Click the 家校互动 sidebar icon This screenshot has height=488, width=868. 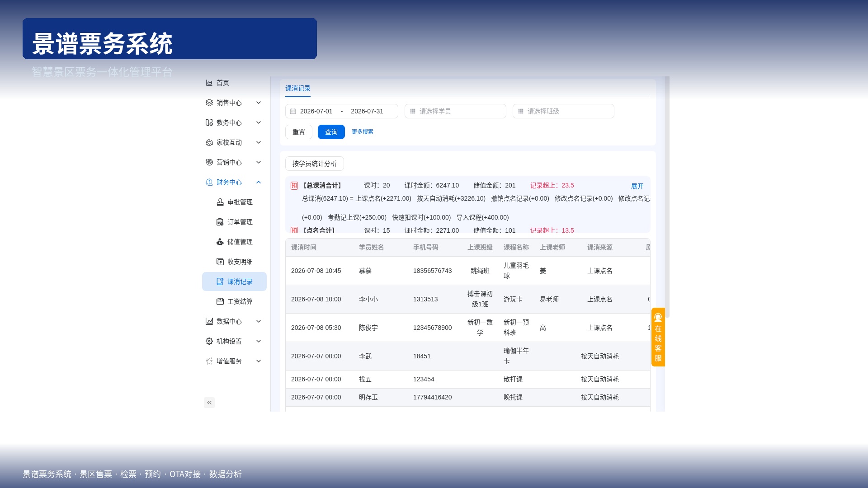[209, 142]
